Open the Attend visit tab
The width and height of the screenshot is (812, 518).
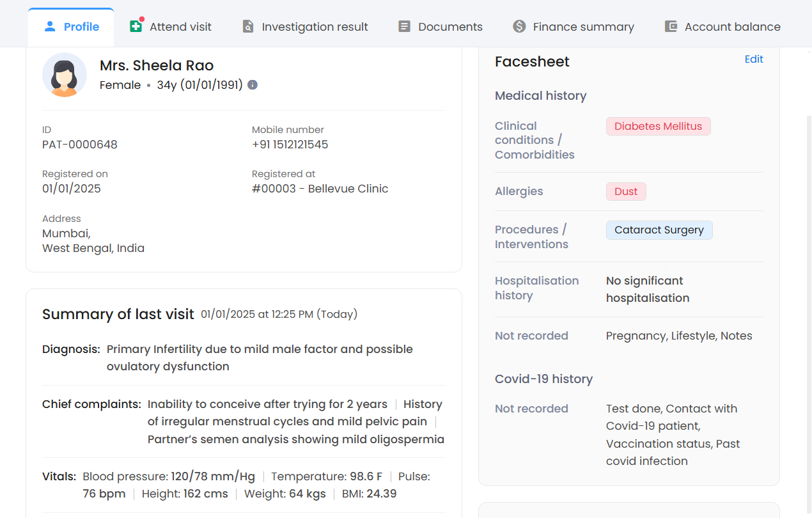click(x=180, y=27)
